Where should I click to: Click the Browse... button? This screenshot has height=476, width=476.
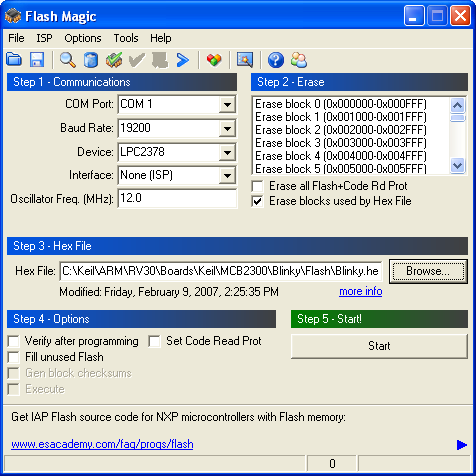click(x=428, y=271)
